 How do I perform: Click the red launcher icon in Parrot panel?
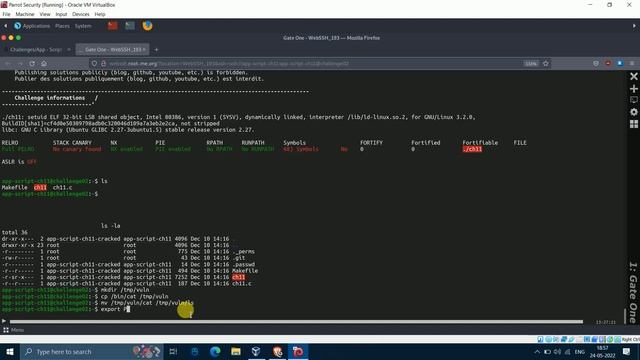pos(113,26)
